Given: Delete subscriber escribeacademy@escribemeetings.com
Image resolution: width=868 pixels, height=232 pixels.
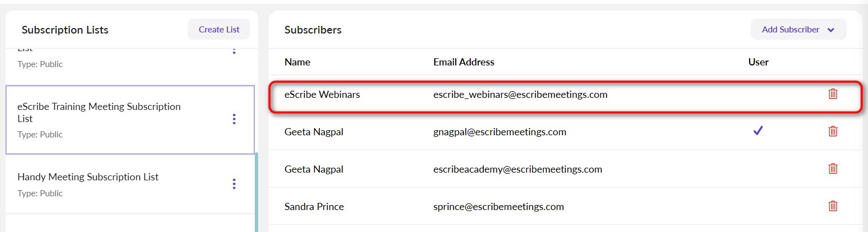Looking at the screenshot, I should (x=833, y=169).
